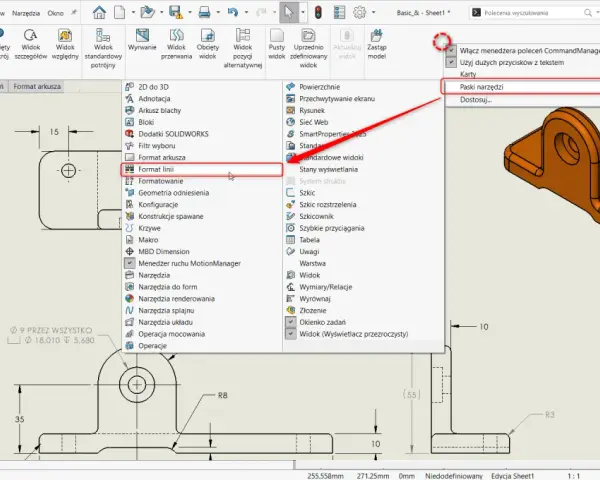Select Tabela toolbar entry

pyautogui.click(x=364, y=240)
